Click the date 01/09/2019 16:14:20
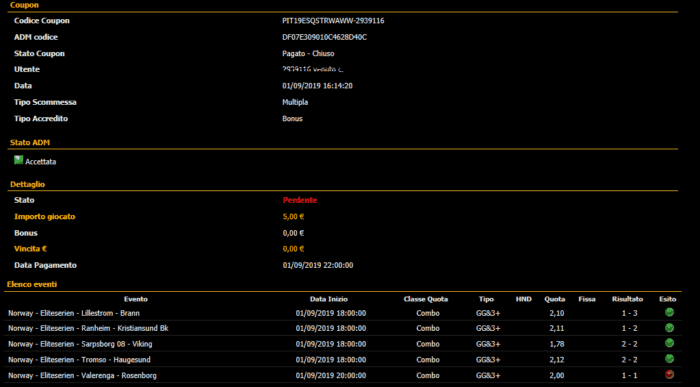Screen dimensions: 700x387 tap(317, 86)
